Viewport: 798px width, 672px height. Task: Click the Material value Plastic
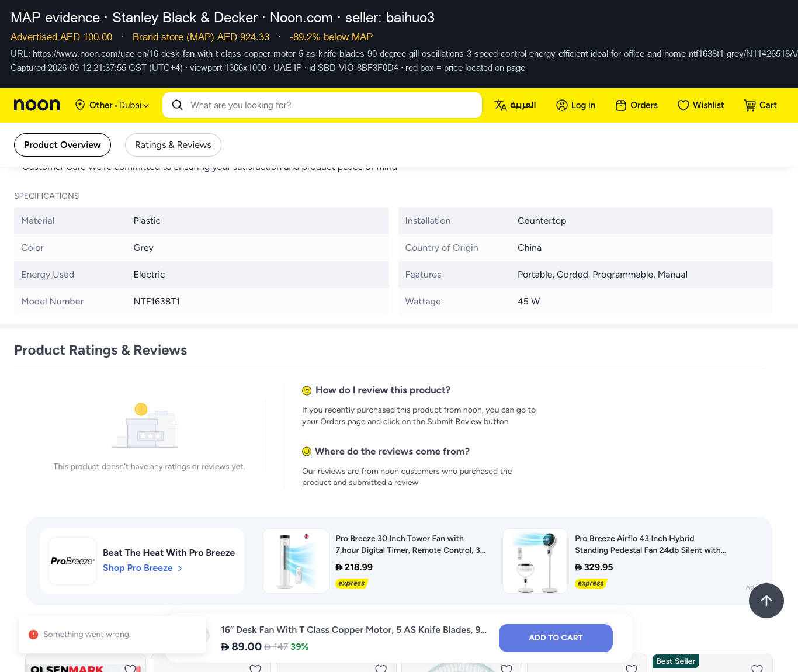coord(147,221)
